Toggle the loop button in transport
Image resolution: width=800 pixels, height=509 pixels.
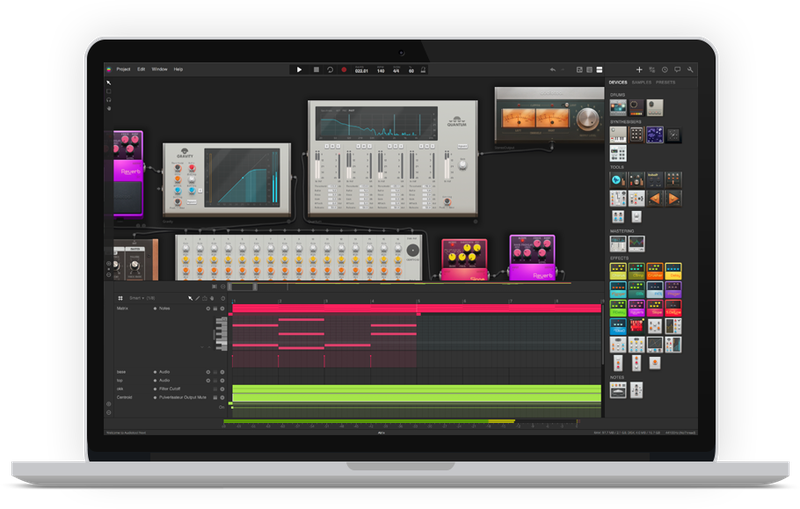point(330,69)
